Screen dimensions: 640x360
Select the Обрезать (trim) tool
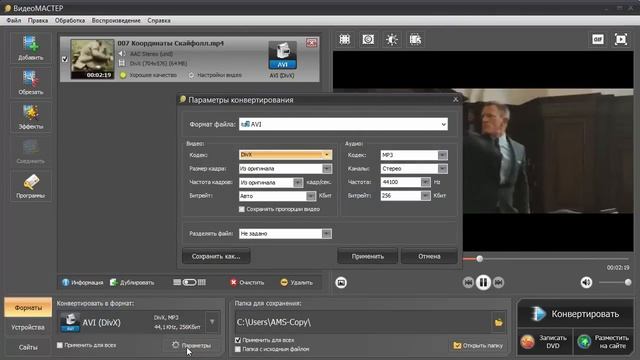(x=31, y=82)
